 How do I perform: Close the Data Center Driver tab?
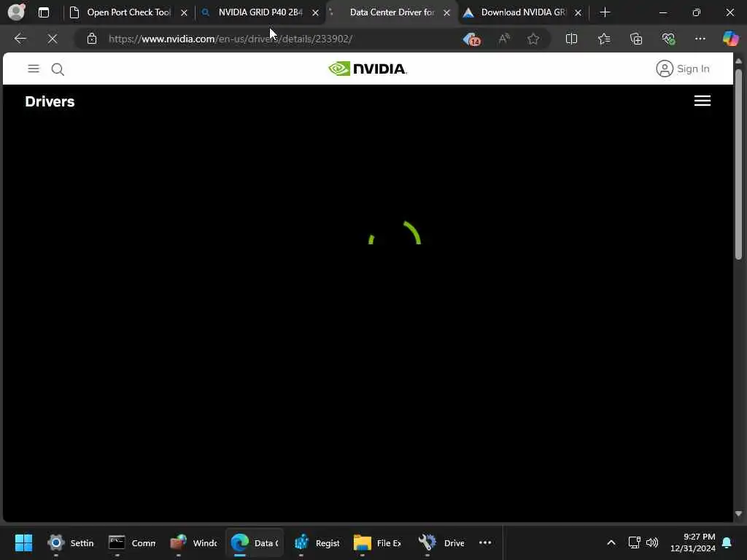[446, 13]
